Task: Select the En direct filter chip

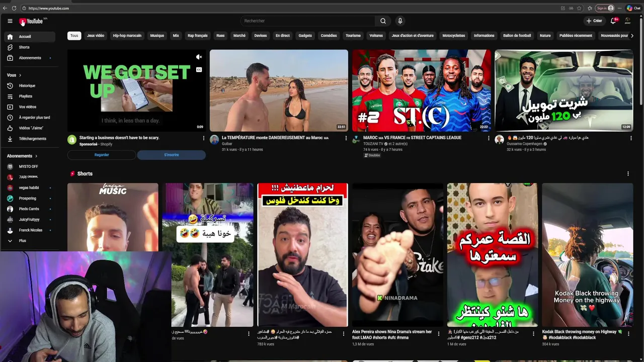Action: (283, 36)
